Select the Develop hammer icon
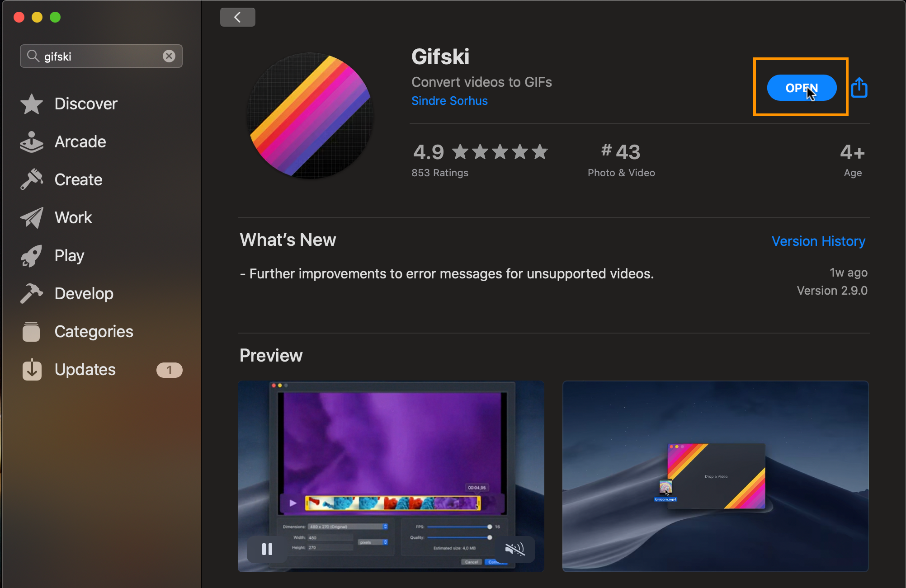 pyautogui.click(x=32, y=294)
